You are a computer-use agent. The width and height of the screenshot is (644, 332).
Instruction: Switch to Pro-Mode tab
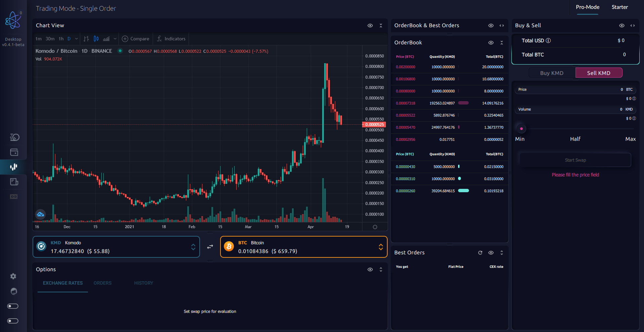point(588,7)
